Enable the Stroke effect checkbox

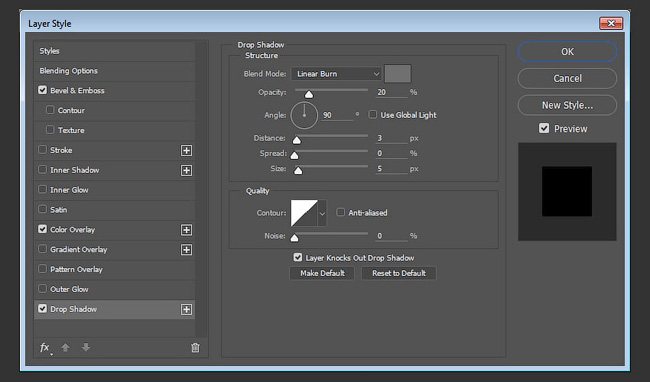tap(42, 150)
